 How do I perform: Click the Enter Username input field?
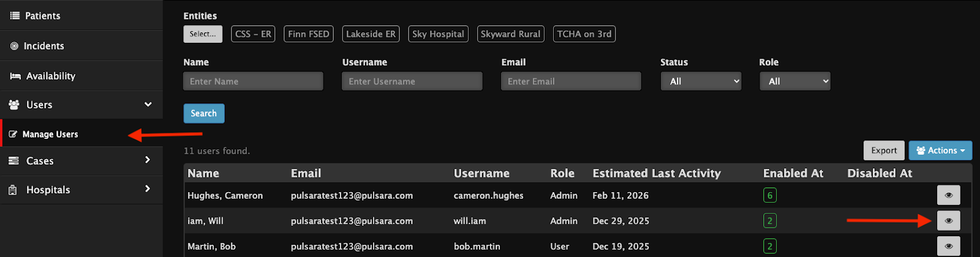(x=412, y=81)
